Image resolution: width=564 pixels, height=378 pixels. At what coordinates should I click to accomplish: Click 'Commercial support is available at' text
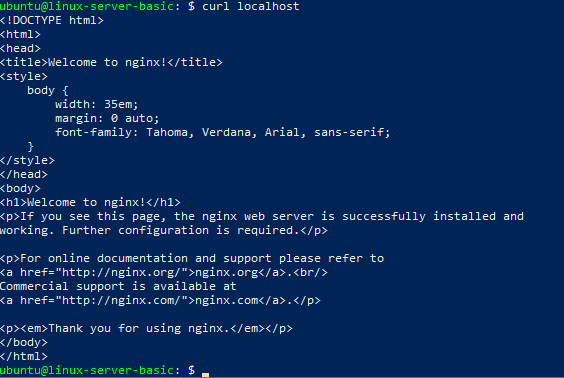tap(118, 287)
